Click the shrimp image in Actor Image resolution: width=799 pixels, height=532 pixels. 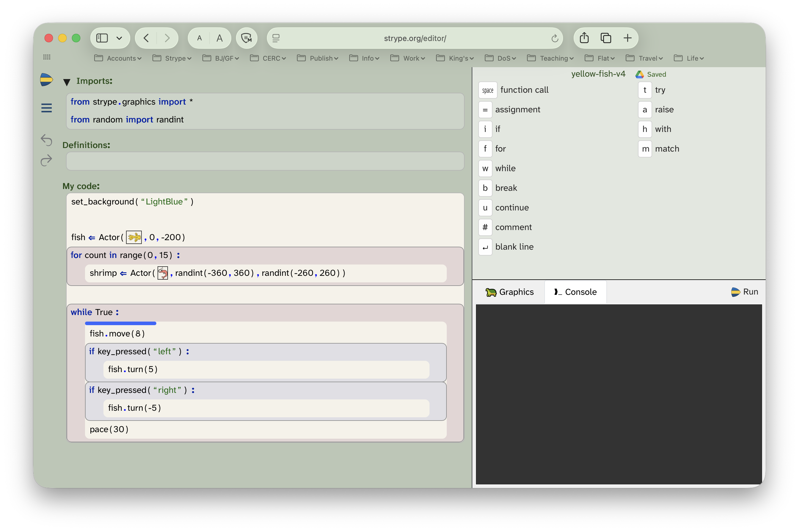click(x=163, y=273)
